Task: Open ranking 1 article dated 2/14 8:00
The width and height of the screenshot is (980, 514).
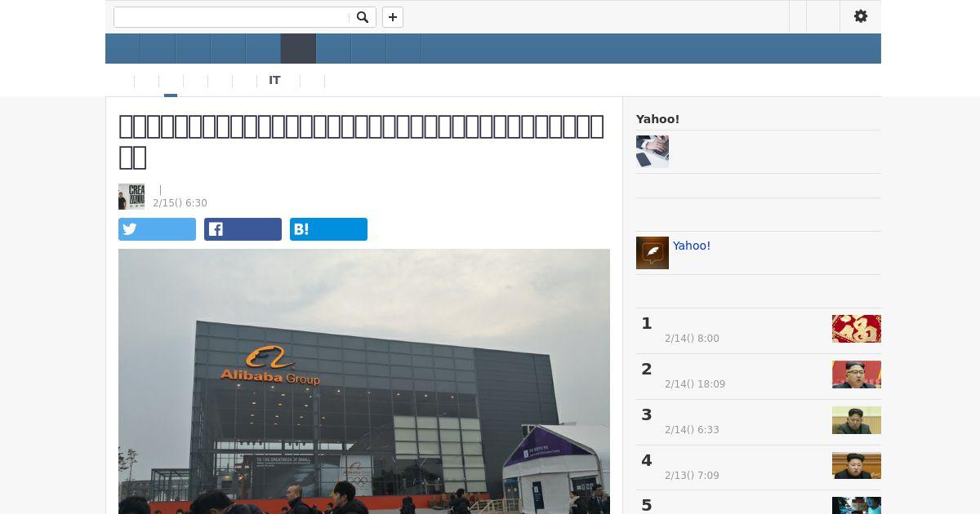Action: pyautogui.click(x=759, y=330)
